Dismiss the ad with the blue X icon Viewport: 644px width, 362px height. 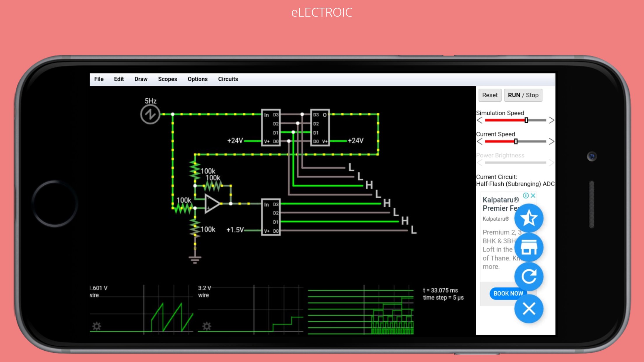coord(528,309)
